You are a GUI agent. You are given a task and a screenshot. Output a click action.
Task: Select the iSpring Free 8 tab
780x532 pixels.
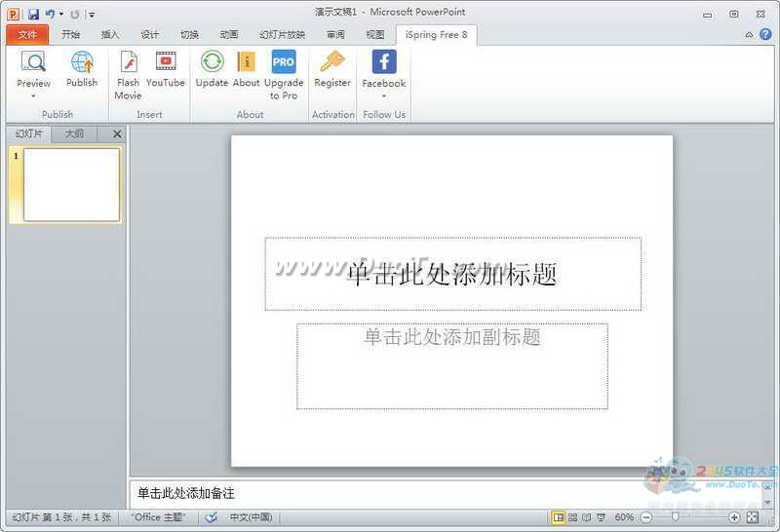coord(436,35)
